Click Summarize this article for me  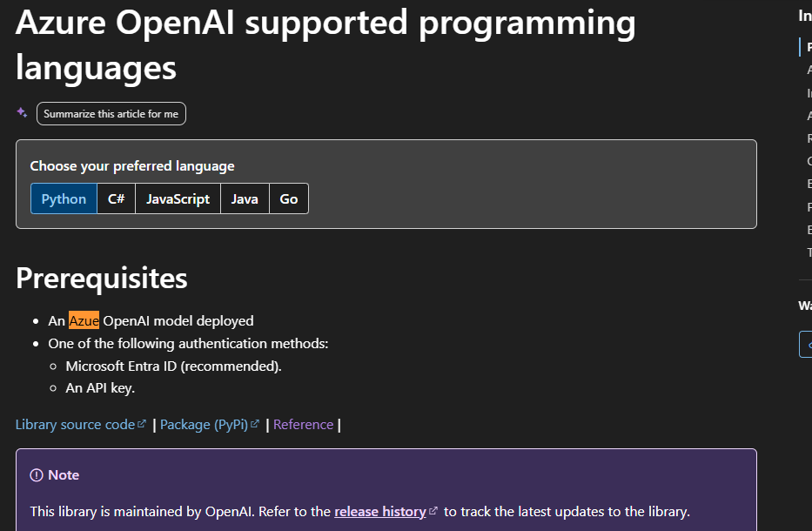coord(111,114)
